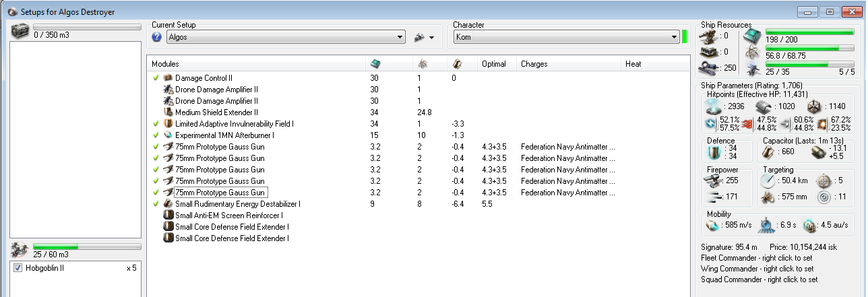Click the calibration icon showing 250
This screenshot has width=868, height=297.
click(x=710, y=68)
